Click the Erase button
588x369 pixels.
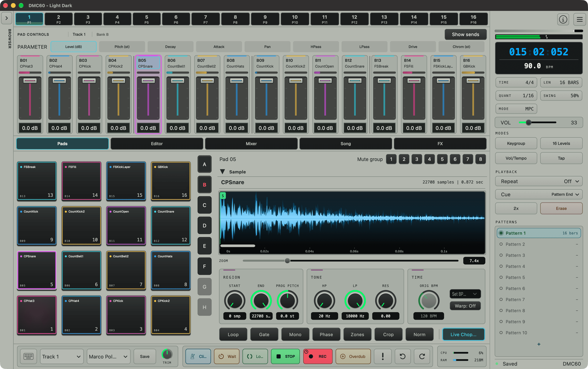(x=561, y=208)
